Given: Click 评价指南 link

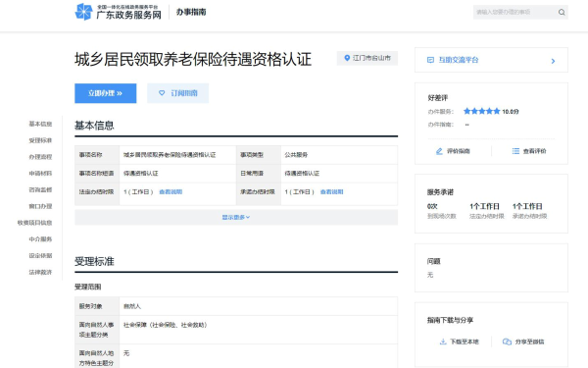Looking at the screenshot, I should 459,151.
